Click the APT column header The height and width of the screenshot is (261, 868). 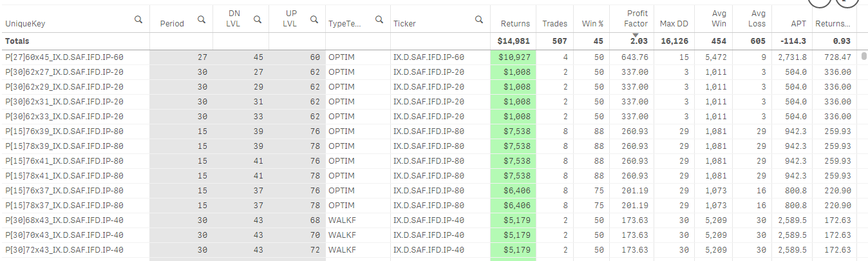coord(798,24)
